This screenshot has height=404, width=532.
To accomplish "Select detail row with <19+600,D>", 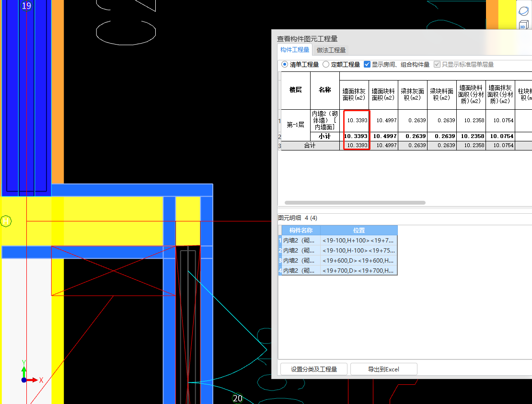I will (339, 261).
